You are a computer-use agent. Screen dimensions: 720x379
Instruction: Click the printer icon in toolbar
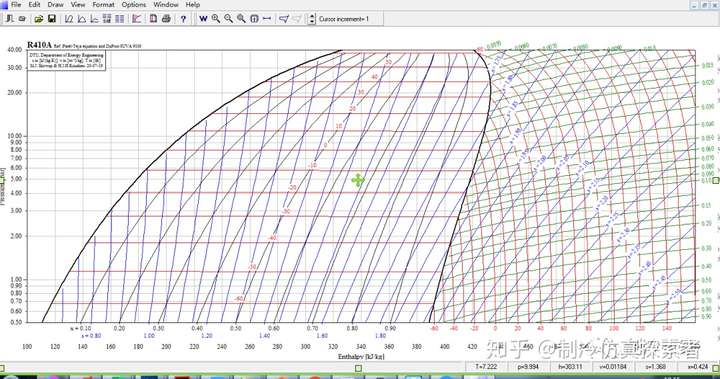point(166,19)
